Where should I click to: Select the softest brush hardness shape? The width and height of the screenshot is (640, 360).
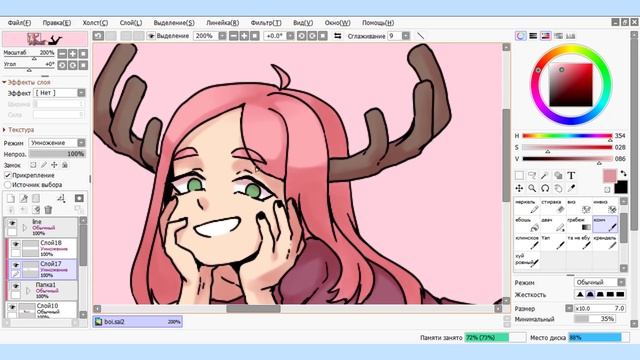pyautogui.click(x=580, y=294)
